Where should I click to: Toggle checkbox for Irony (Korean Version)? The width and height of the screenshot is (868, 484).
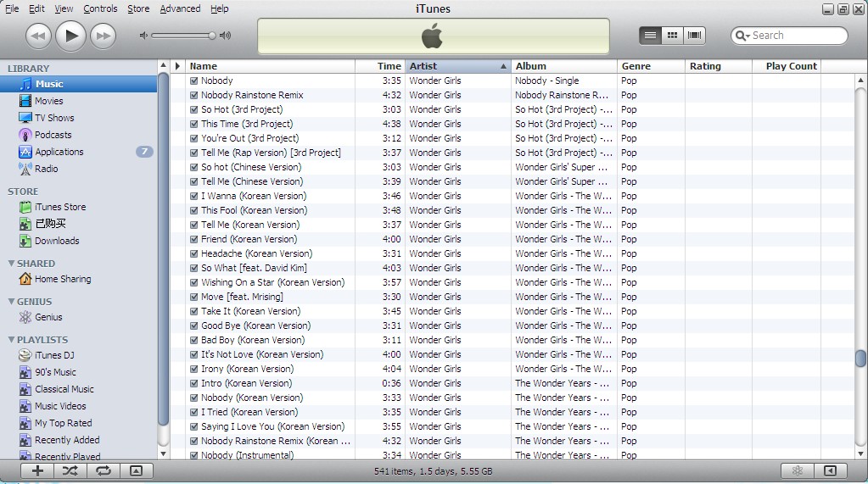194,370
